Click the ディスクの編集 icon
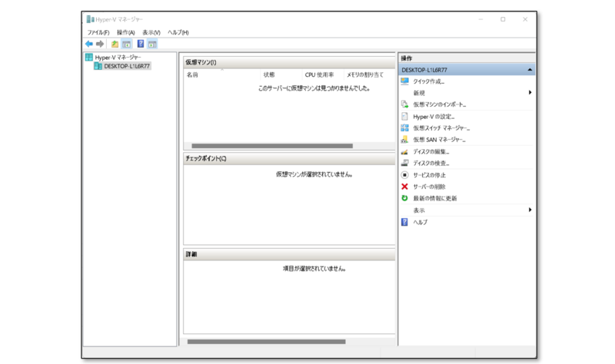The image size is (615, 364). pyautogui.click(x=405, y=151)
